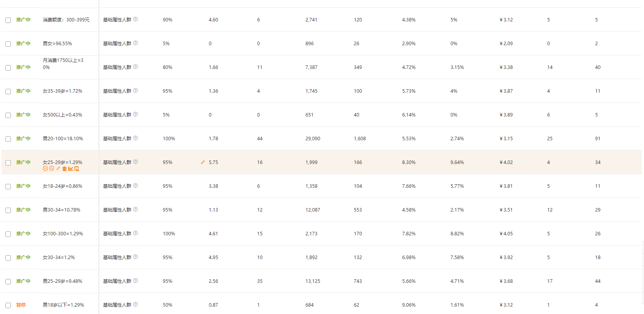The width and height of the screenshot is (644, 314).
Task: Show help tooltip in 男20-100 row
Action: click(136, 138)
